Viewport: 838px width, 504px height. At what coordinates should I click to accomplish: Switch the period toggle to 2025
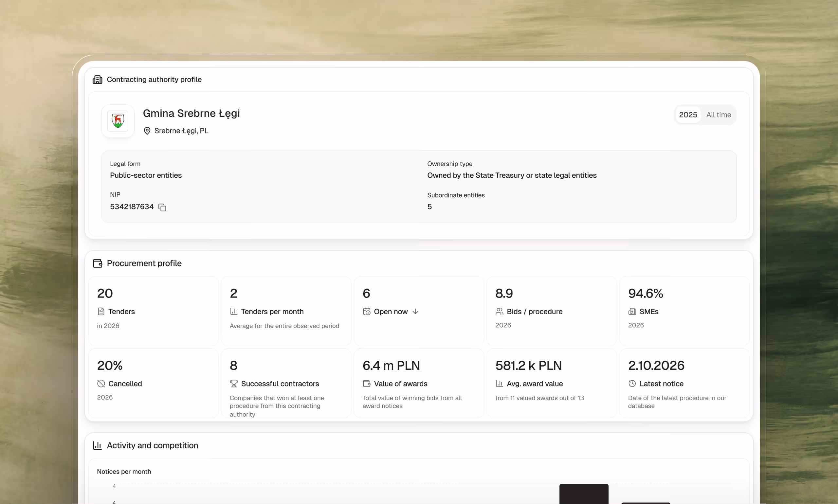tap(688, 115)
